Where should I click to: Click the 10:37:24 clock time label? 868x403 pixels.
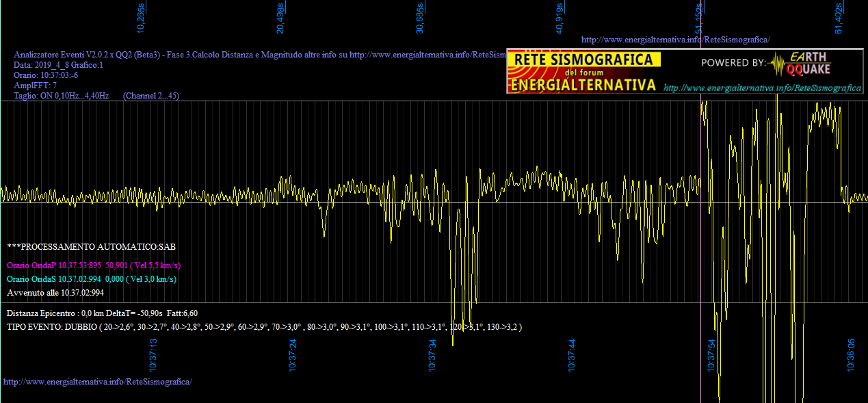point(293,354)
